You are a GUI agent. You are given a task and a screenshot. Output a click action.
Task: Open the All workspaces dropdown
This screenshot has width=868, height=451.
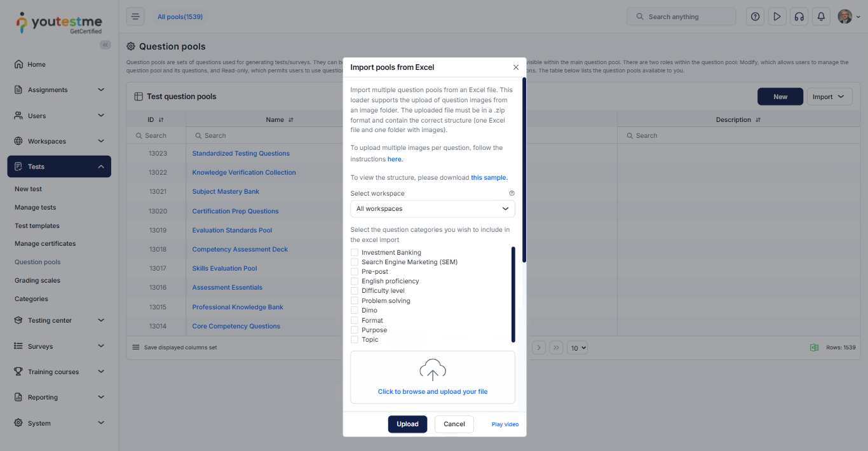click(x=433, y=208)
